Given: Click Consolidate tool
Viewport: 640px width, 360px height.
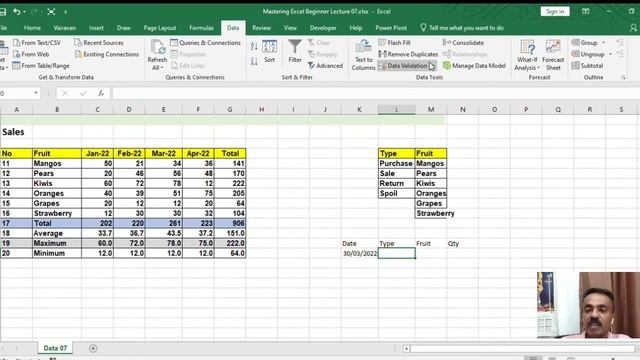Looking at the screenshot, I should tap(463, 42).
